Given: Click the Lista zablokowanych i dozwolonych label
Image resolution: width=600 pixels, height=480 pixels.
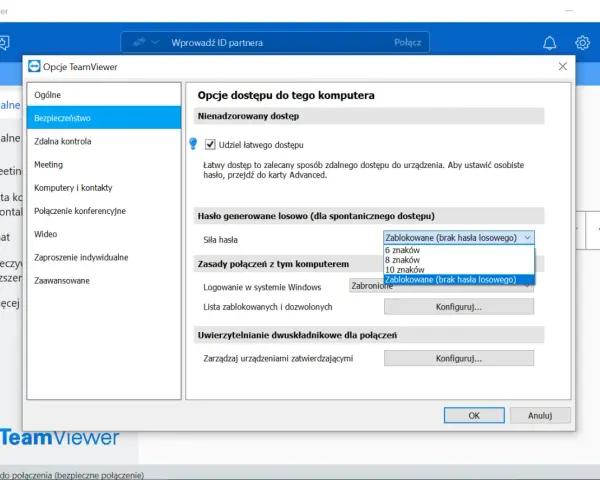Looking at the screenshot, I should pyautogui.click(x=267, y=307).
